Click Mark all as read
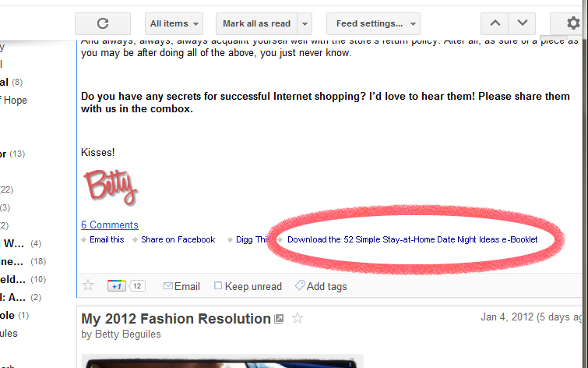This screenshot has height=368, width=588. click(x=256, y=23)
